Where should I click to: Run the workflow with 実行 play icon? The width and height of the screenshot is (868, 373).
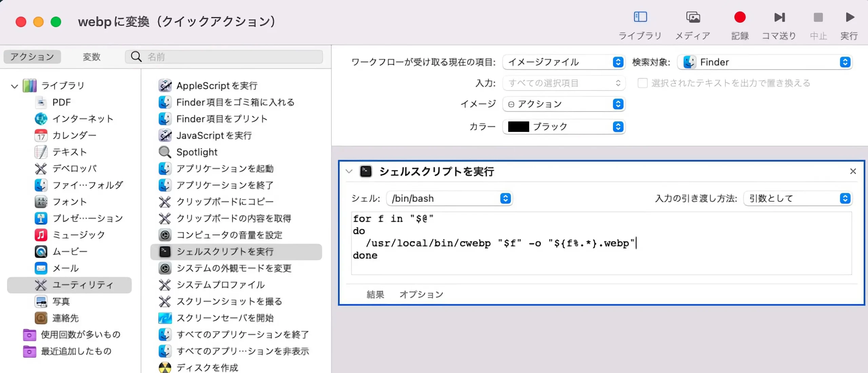849,17
